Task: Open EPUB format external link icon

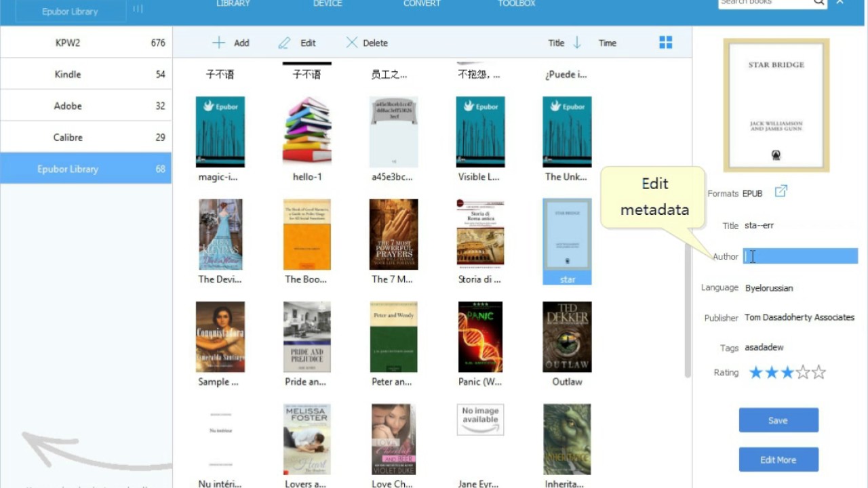Action: pos(781,191)
